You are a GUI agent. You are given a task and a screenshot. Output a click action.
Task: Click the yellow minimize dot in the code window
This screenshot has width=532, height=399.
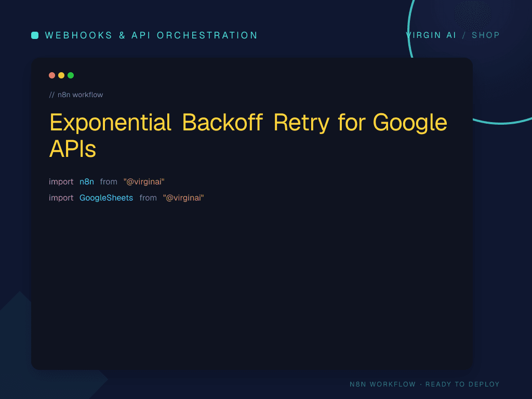tap(61, 75)
